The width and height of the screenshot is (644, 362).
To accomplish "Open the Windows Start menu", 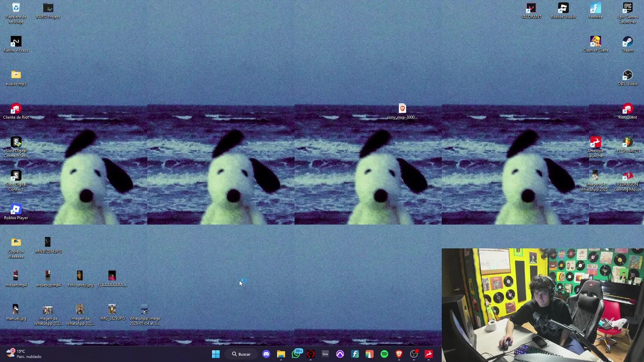I will pyautogui.click(x=215, y=354).
